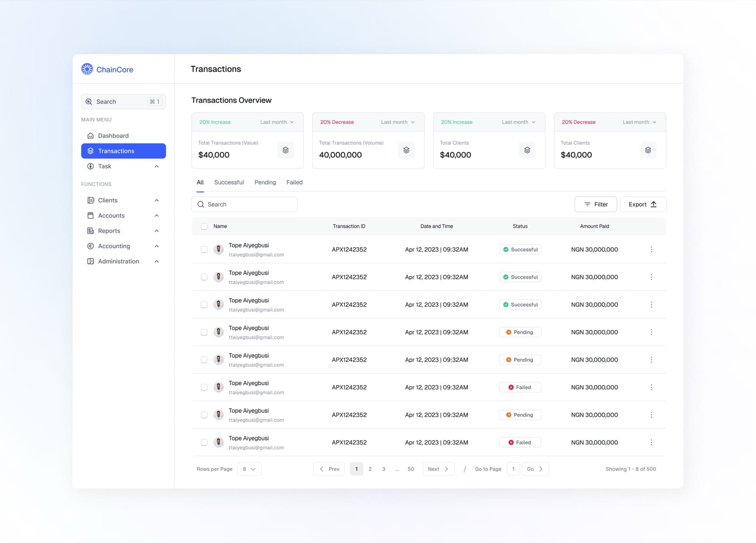
Task: Click the Administration icon in sidebar
Action: pyautogui.click(x=90, y=261)
